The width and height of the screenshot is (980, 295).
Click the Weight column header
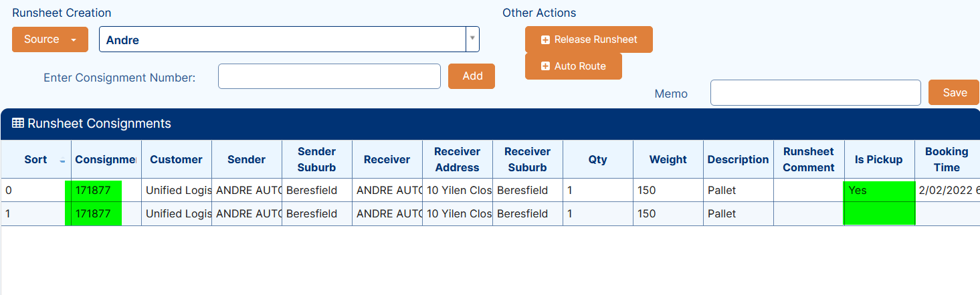668,159
